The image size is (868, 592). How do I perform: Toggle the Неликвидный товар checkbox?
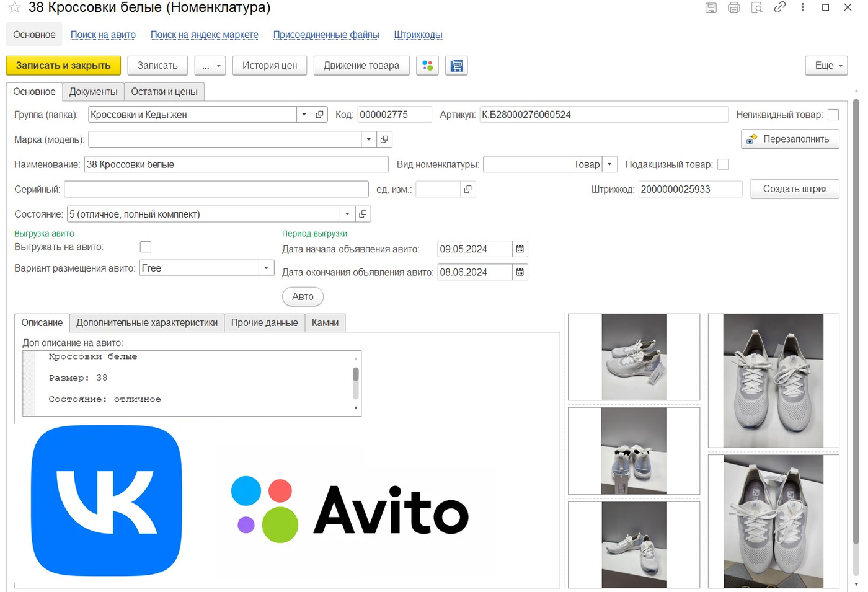click(x=833, y=115)
